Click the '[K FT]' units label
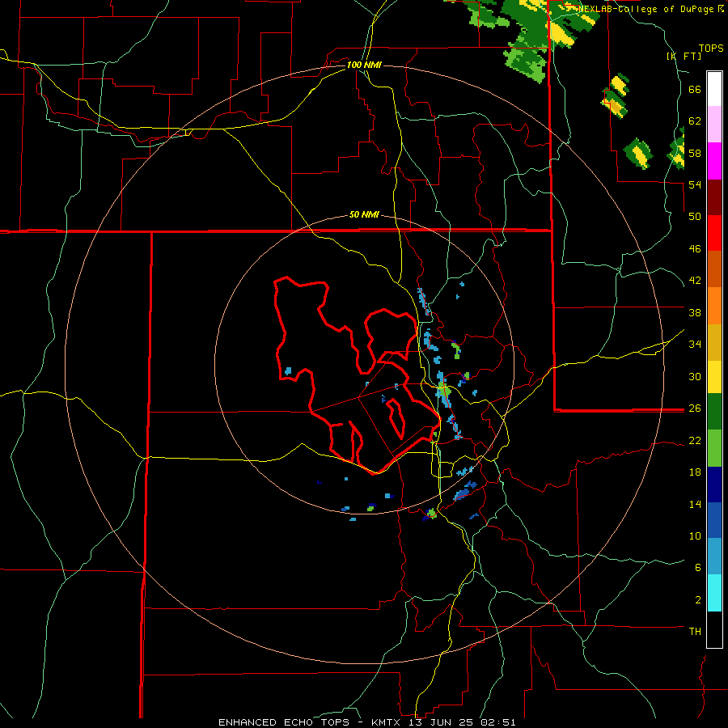Image resolution: width=728 pixels, height=728 pixels. click(x=684, y=56)
